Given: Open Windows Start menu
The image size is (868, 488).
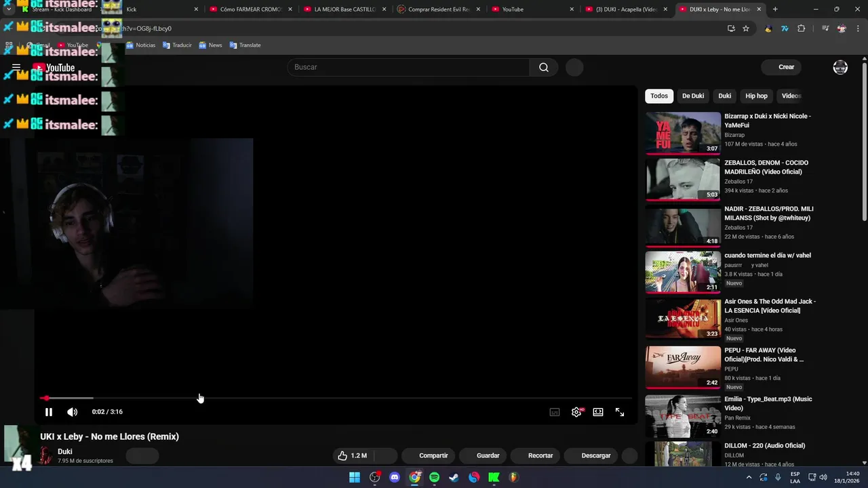Looking at the screenshot, I should coord(355,477).
